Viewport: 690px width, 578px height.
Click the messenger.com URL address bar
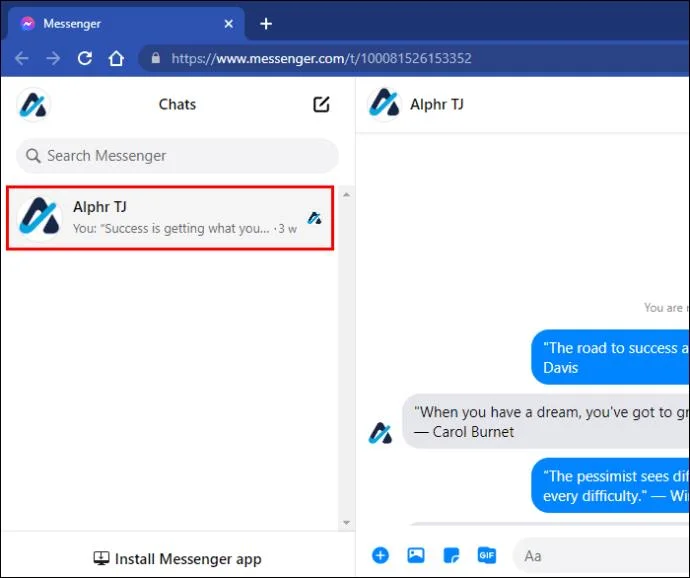414,58
